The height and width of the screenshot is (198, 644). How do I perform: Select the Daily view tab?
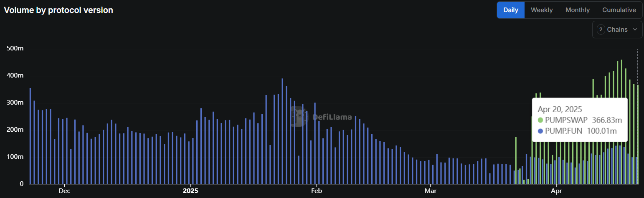pos(510,10)
